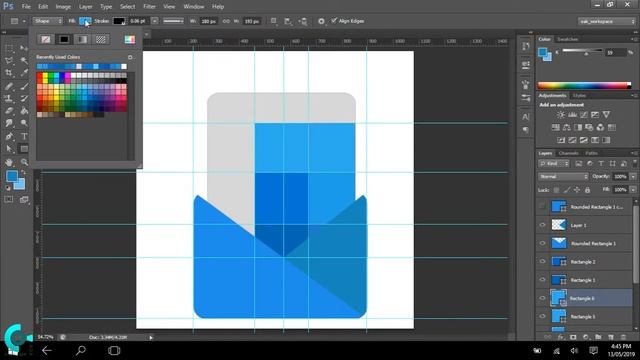Screen dimensions: 640x360
Task: Select the Clone Stamp tool
Action: (9, 98)
